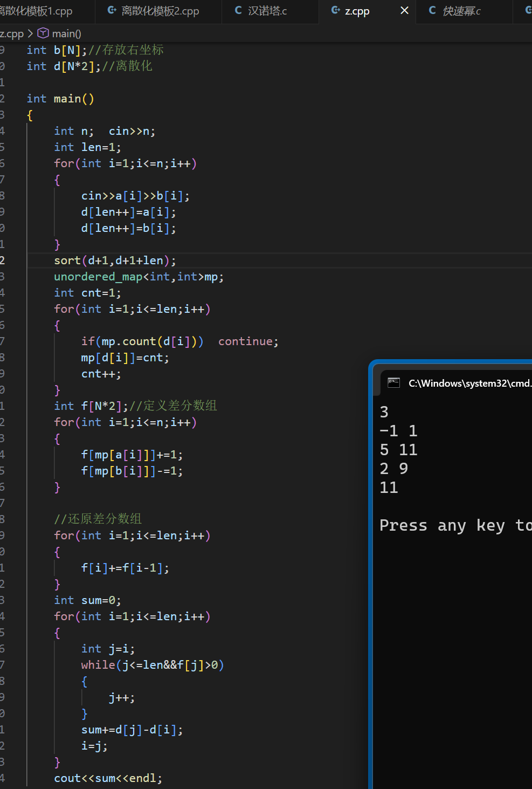Viewport: 532px width, 789px height.
Task: Click 'unordered_map<int,int>mp;' line
Action: coord(139,277)
